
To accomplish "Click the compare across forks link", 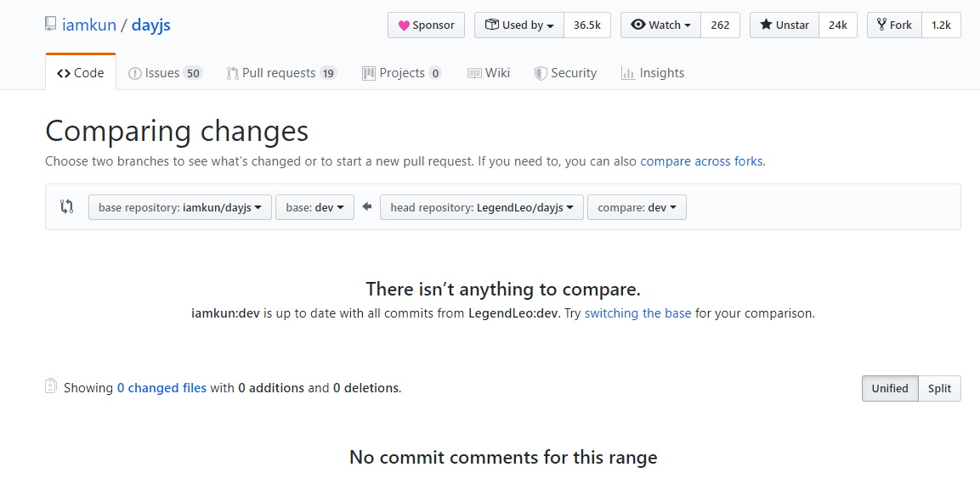I will [x=701, y=161].
